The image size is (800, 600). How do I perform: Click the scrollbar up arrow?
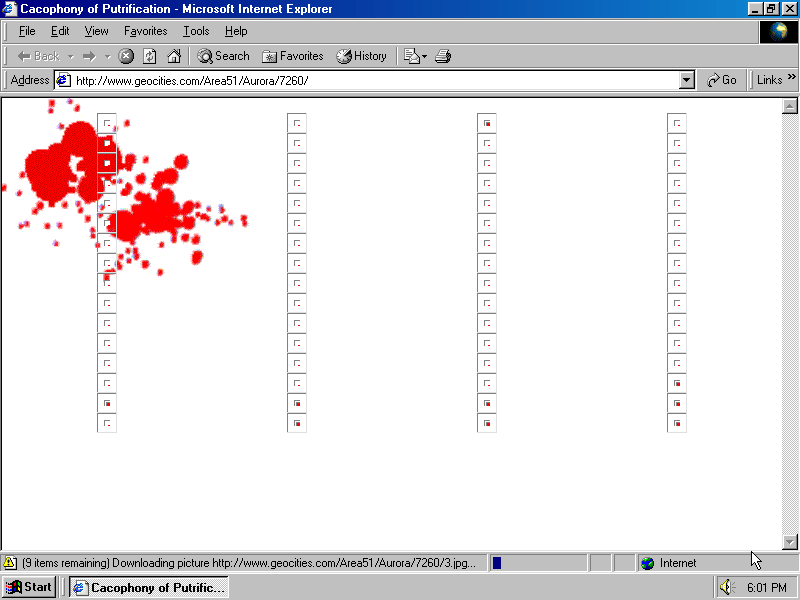790,106
